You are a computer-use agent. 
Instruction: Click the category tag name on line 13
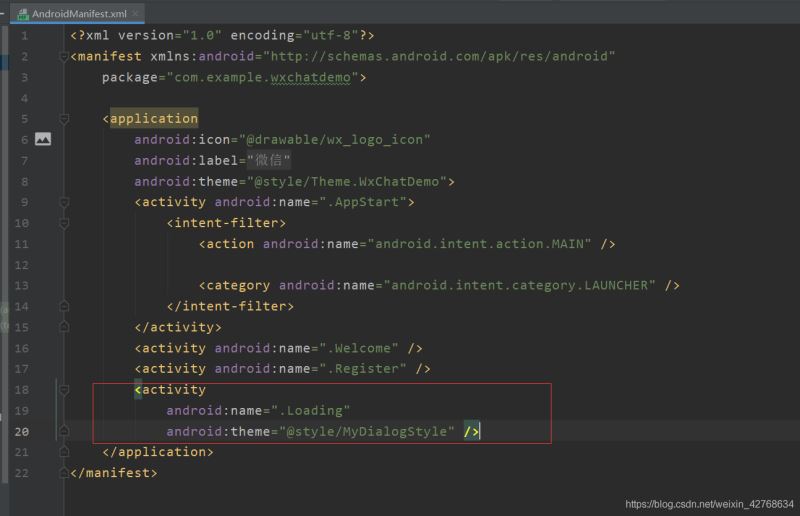(238, 285)
